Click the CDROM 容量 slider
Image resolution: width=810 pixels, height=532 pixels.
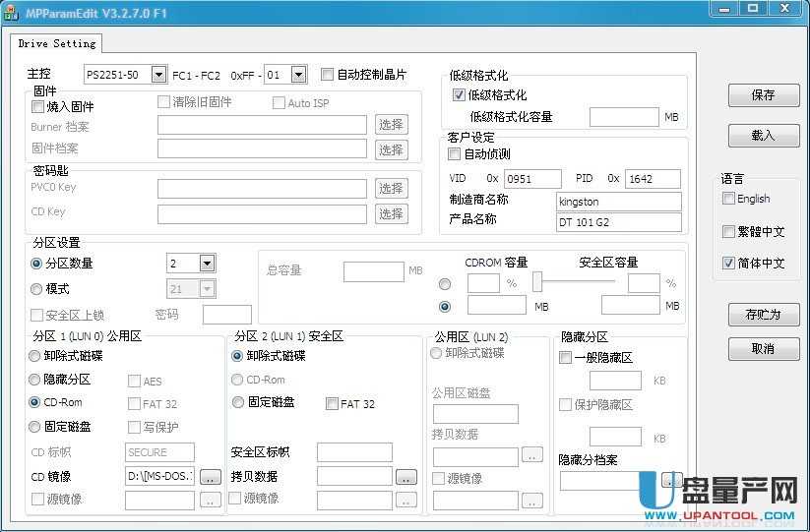tap(538, 282)
